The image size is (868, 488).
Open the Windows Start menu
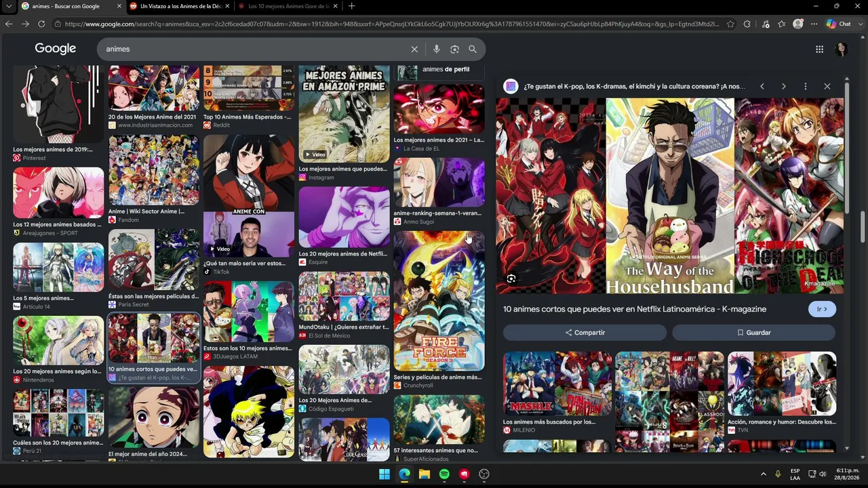click(384, 474)
